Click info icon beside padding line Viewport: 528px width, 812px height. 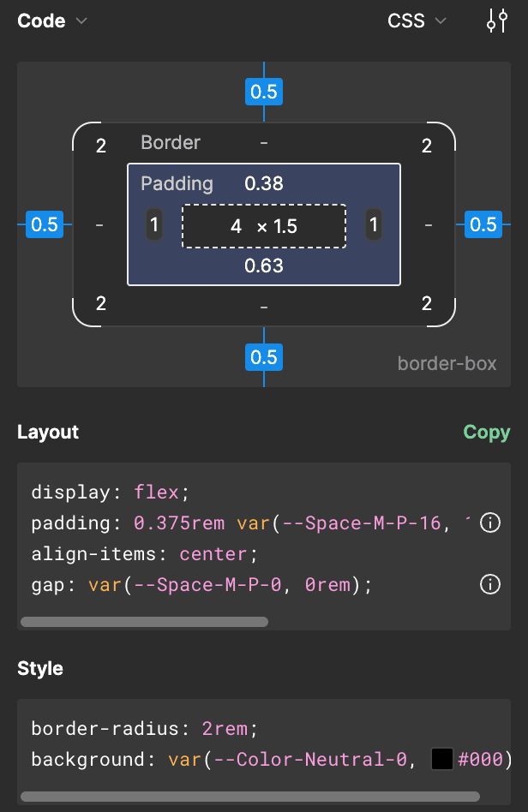(489, 522)
